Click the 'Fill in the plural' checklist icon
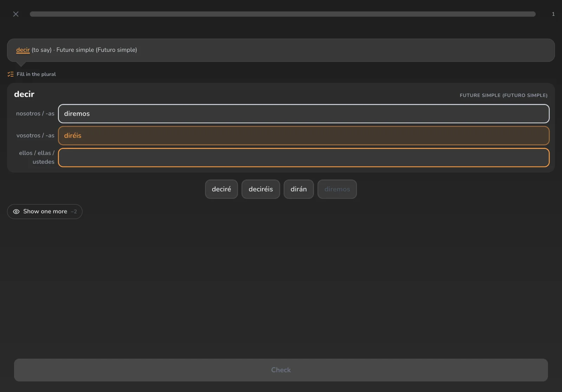The width and height of the screenshot is (562, 392). (x=11, y=74)
